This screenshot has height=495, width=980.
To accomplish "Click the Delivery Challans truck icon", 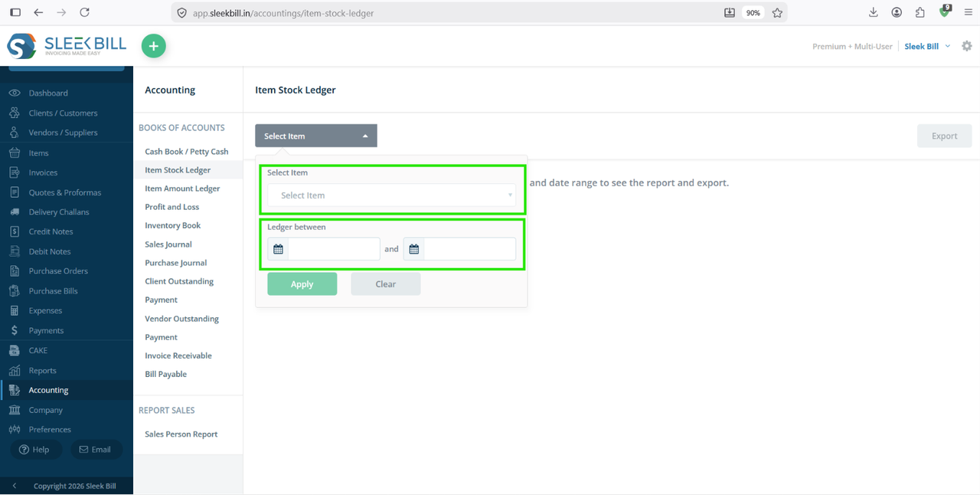I will [x=14, y=211].
